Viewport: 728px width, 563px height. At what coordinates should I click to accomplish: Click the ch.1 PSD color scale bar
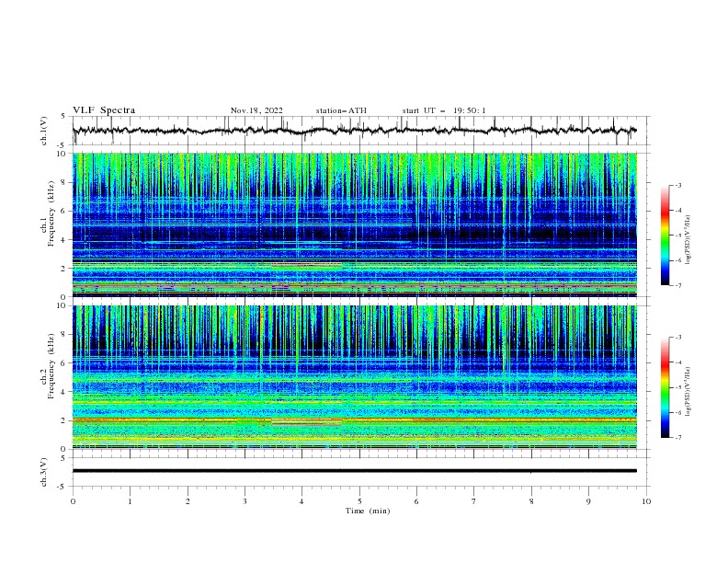(665, 236)
